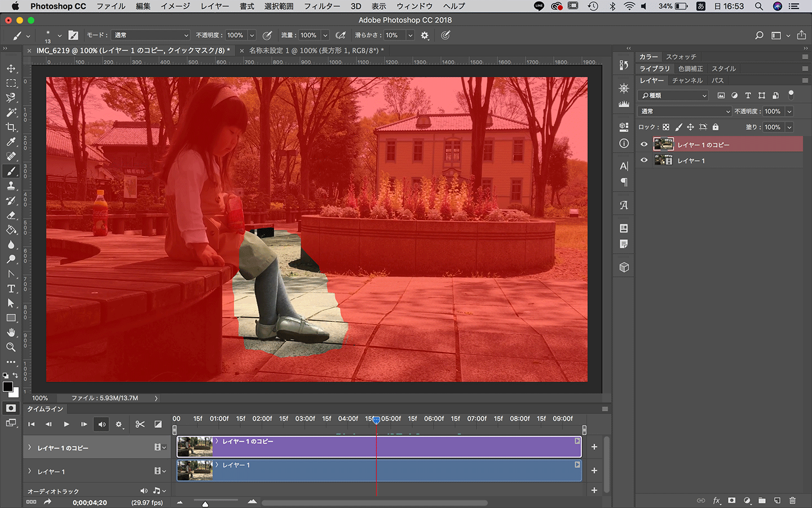Viewport: 812px width, 508px height.
Task: Activate the Zoom tool in toolbar
Action: coord(11,347)
